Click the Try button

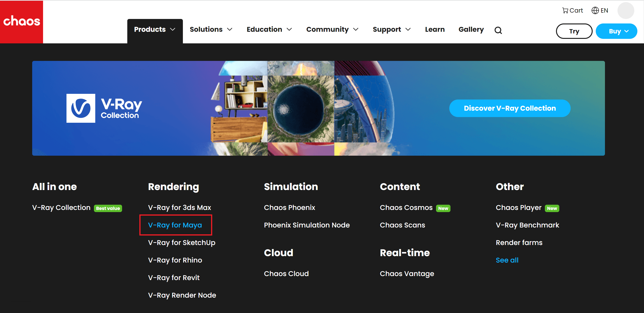[574, 31]
